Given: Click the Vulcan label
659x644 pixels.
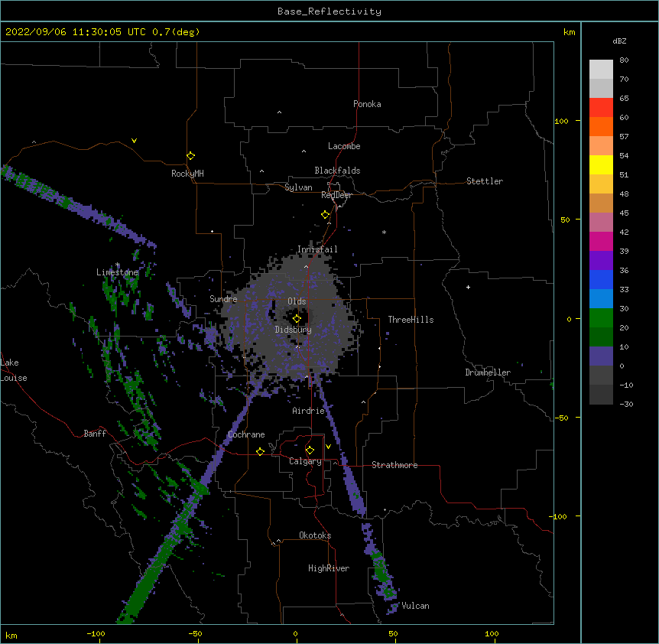Looking at the screenshot, I should [415, 606].
